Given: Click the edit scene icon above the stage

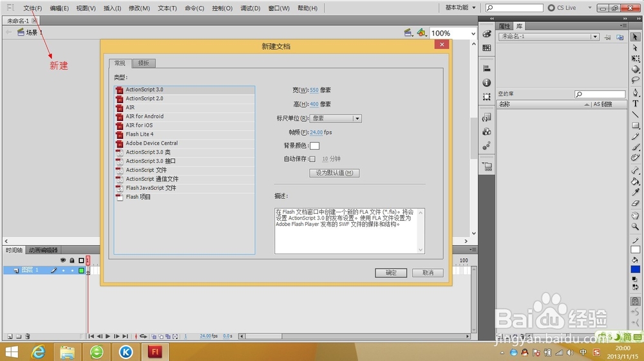Looking at the screenshot, I should [x=408, y=32].
